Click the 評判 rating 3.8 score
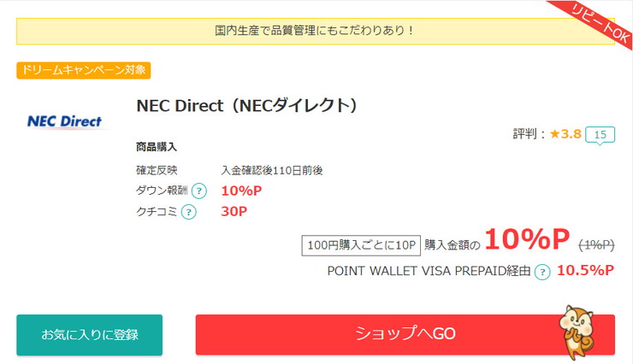Image resolution: width=633 pixels, height=364 pixels. pos(571,133)
